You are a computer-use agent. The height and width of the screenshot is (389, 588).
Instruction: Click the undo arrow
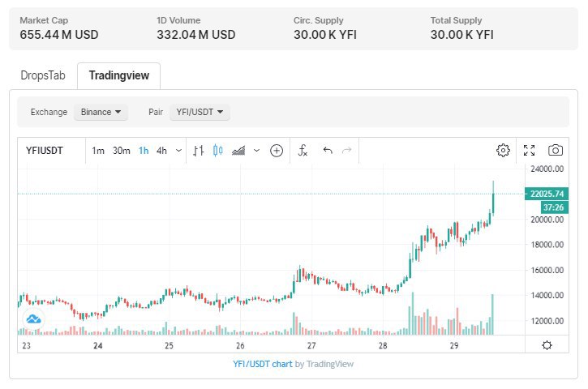pos(328,150)
